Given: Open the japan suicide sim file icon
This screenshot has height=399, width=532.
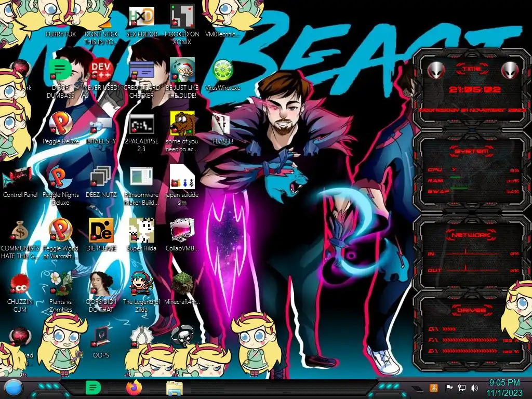Looking at the screenshot, I should click(x=182, y=177).
